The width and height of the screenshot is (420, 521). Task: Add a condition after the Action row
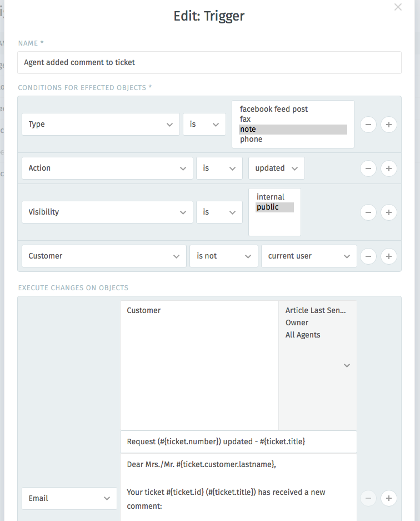[x=388, y=168]
